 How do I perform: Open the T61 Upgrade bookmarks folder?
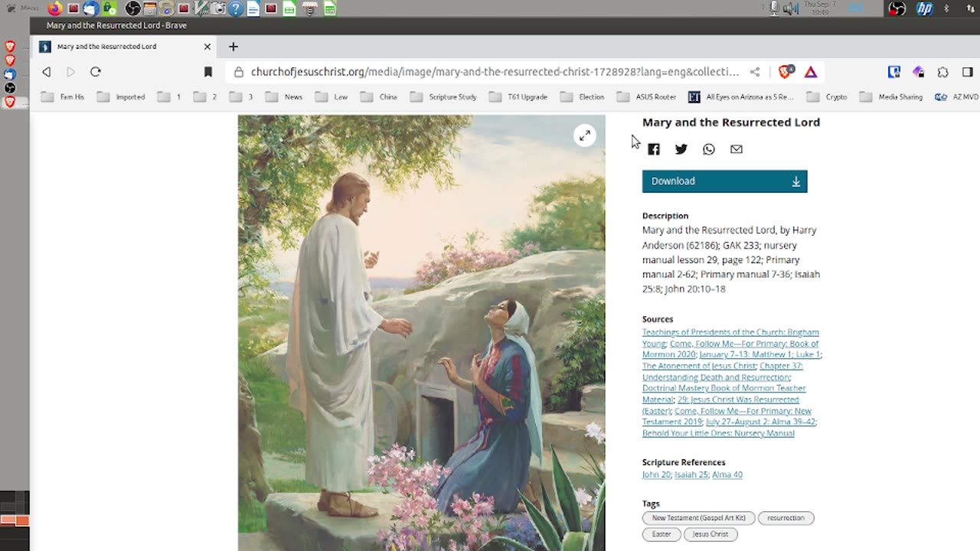(x=518, y=97)
